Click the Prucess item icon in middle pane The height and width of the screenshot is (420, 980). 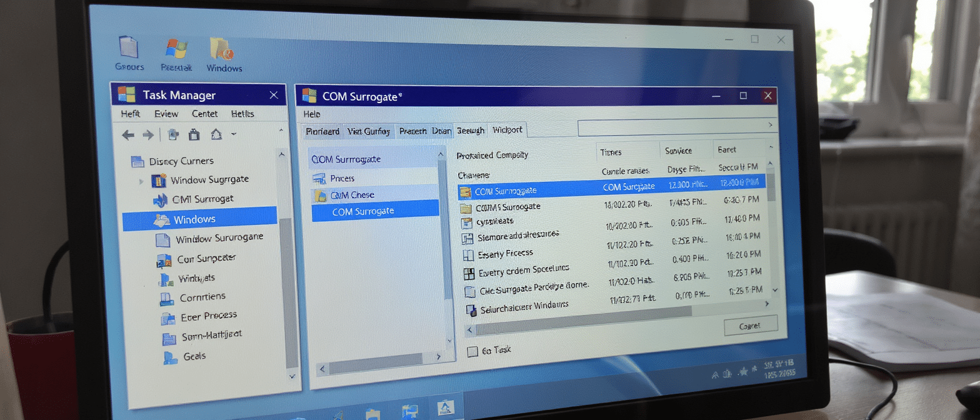(x=319, y=178)
